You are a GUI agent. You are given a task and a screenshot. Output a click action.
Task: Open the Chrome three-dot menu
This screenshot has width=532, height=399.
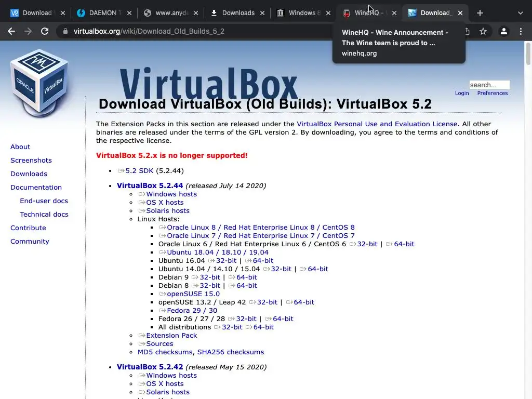[521, 31]
